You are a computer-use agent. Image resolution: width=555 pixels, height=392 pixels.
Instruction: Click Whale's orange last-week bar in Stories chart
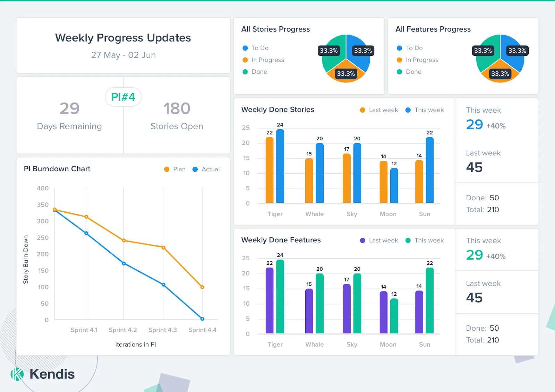pyautogui.click(x=309, y=181)
